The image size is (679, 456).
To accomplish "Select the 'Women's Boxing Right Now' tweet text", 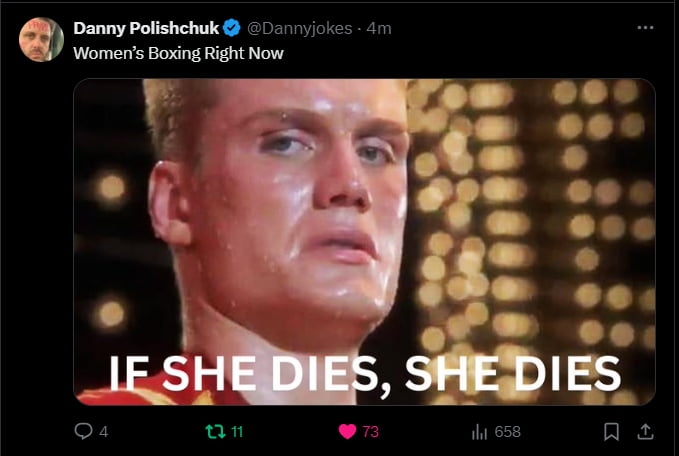I will pos(178,53).
